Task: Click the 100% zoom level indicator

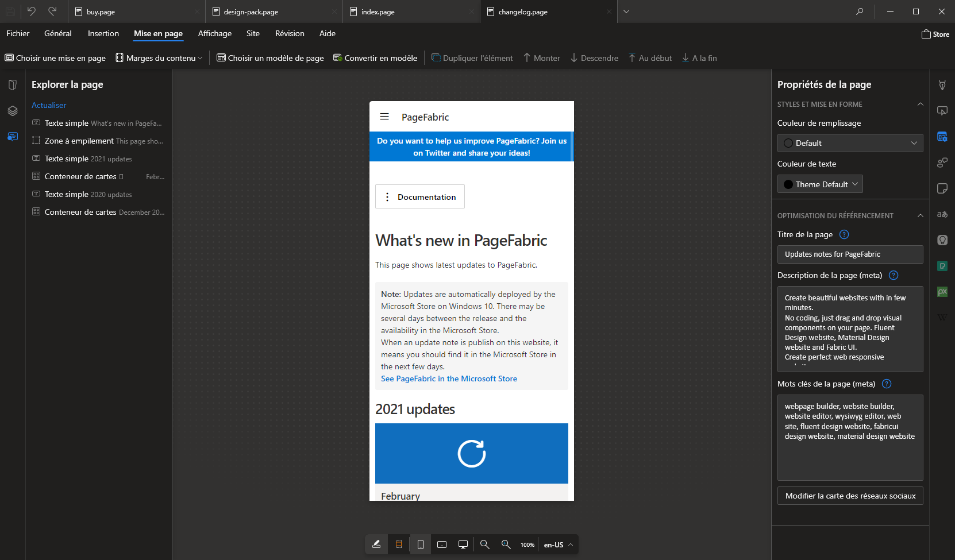Action: pos(527,545)
